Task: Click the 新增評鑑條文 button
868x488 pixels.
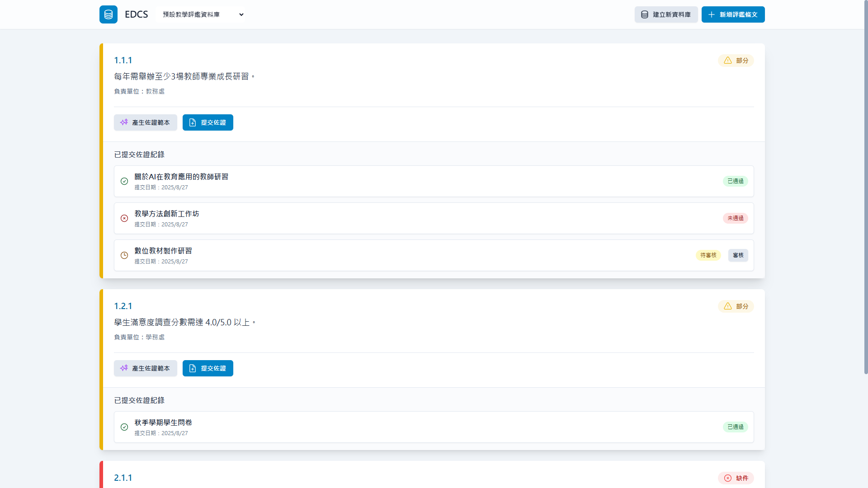Action: (733, 14)
